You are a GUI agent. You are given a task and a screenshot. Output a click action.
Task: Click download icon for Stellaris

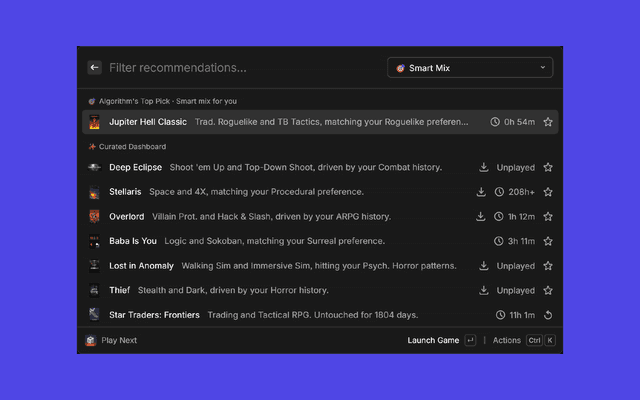tap(481, 192)
